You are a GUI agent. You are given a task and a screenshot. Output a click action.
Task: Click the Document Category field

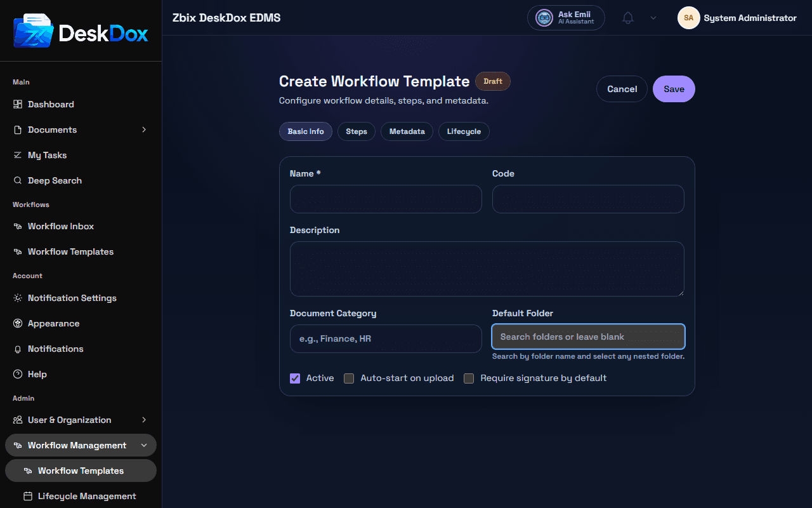click(386, 338)
